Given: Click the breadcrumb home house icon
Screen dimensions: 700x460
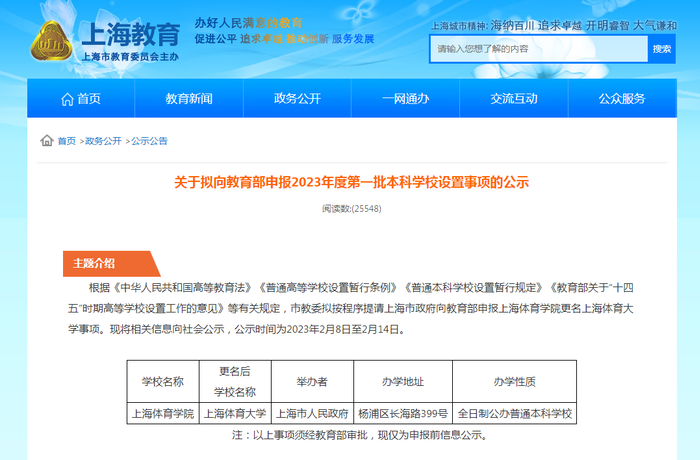Looking at the screenshot, I should point(47,141).
